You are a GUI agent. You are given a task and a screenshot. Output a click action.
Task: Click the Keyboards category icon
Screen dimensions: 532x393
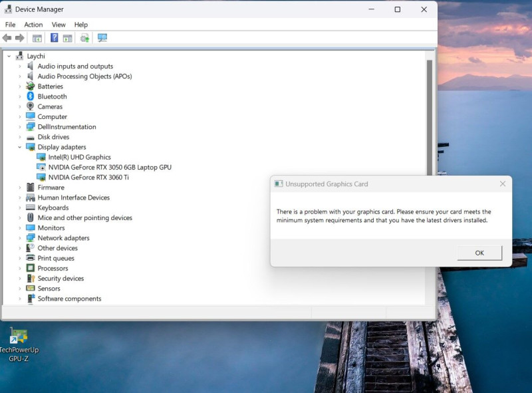coord(30,207)
